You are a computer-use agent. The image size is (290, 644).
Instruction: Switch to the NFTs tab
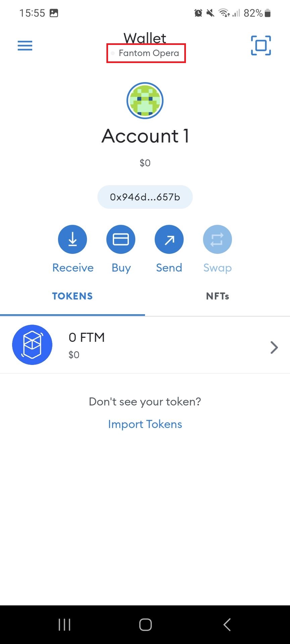click(x=217, y=296)
